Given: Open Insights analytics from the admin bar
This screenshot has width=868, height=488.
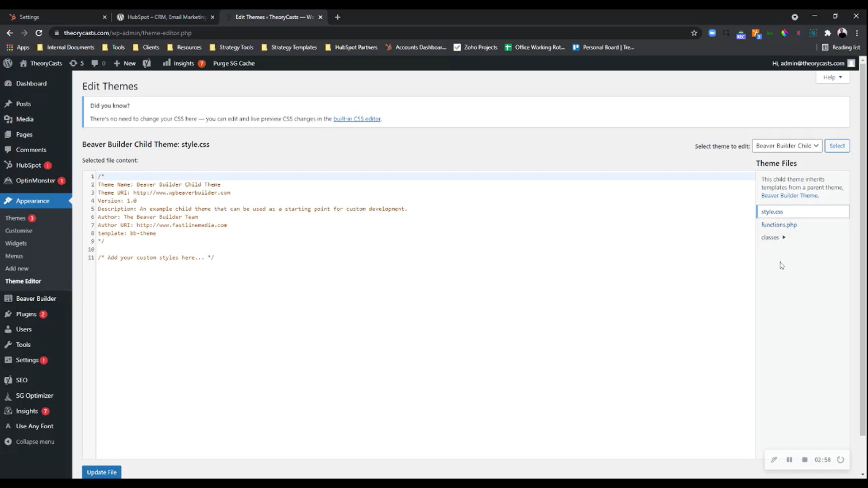Looking at the screenshot, I should tap(184, 63).
